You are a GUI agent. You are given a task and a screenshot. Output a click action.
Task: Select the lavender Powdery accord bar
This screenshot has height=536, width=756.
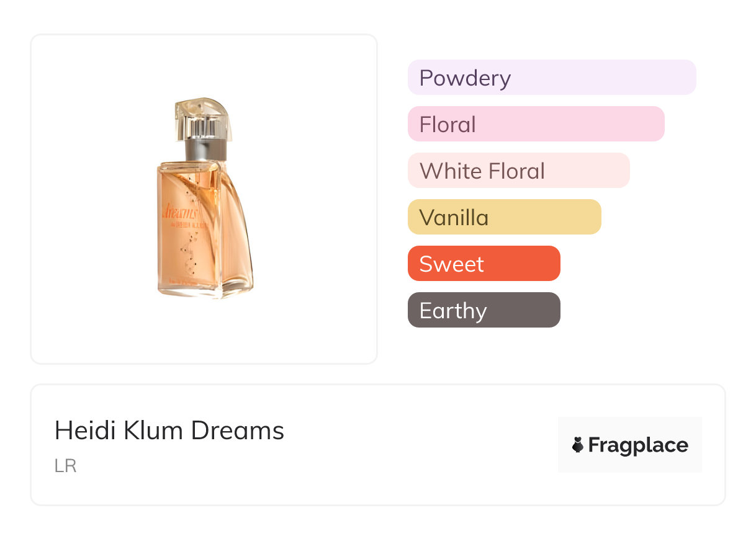[x=552, y=78]
